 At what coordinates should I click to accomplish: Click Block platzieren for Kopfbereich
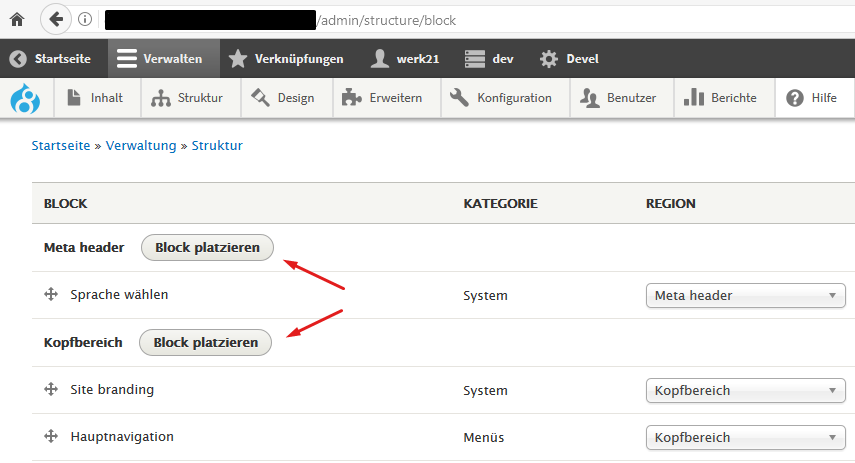click(x=205, y=342)
